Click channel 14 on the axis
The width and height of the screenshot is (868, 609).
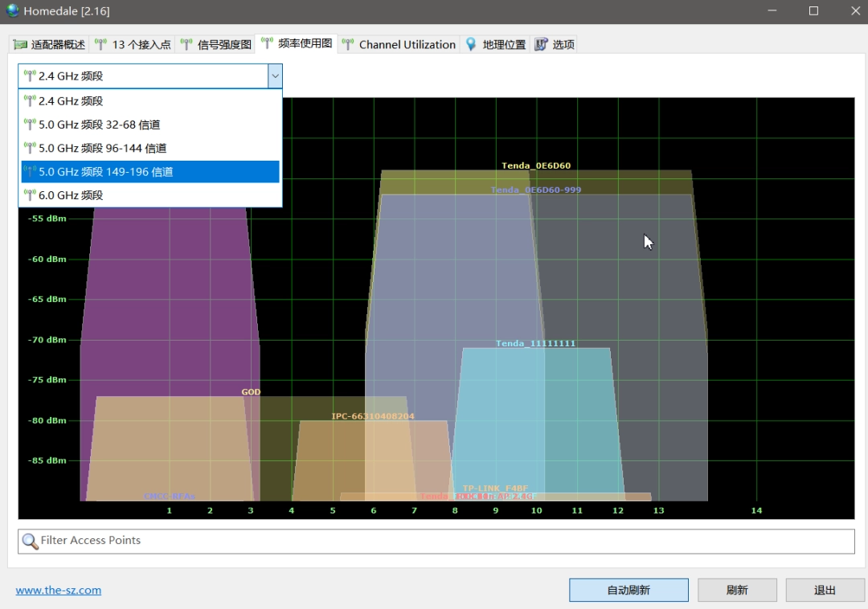(756, 510)
